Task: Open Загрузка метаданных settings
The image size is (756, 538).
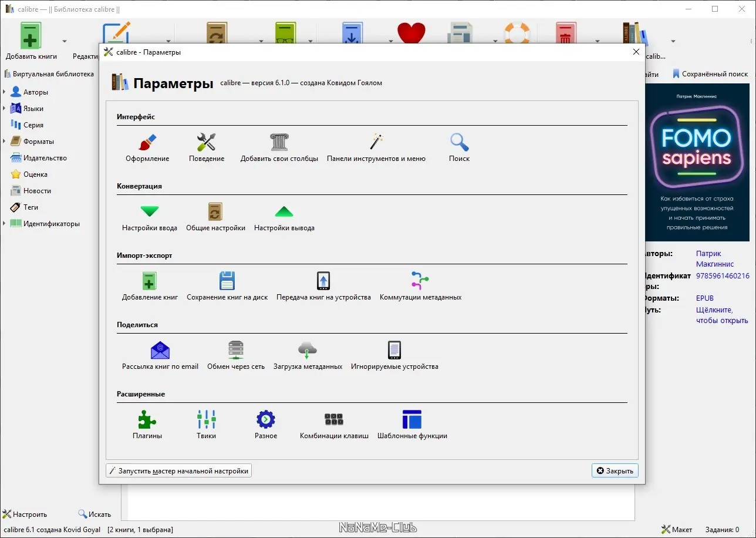Action: [308, 356]
